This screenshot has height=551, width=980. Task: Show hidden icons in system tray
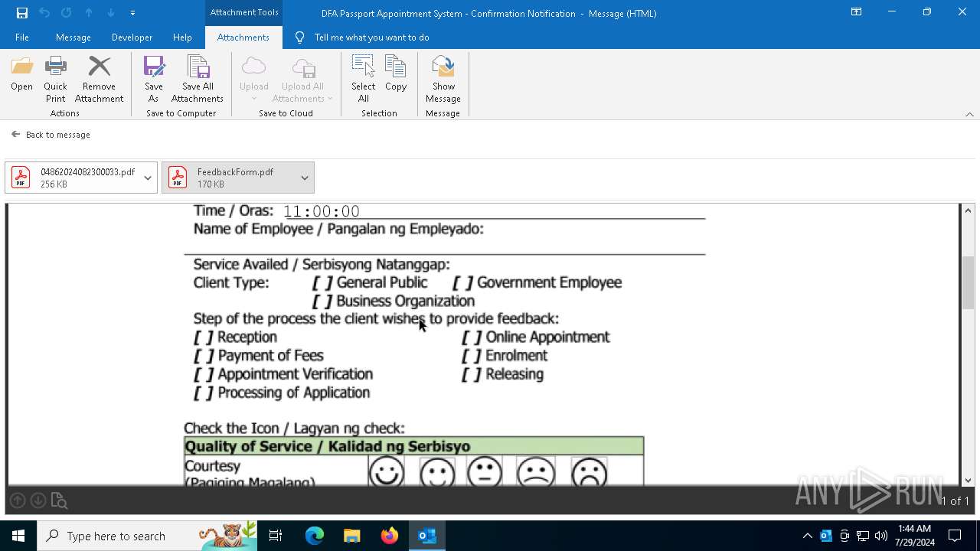point(807,536)
